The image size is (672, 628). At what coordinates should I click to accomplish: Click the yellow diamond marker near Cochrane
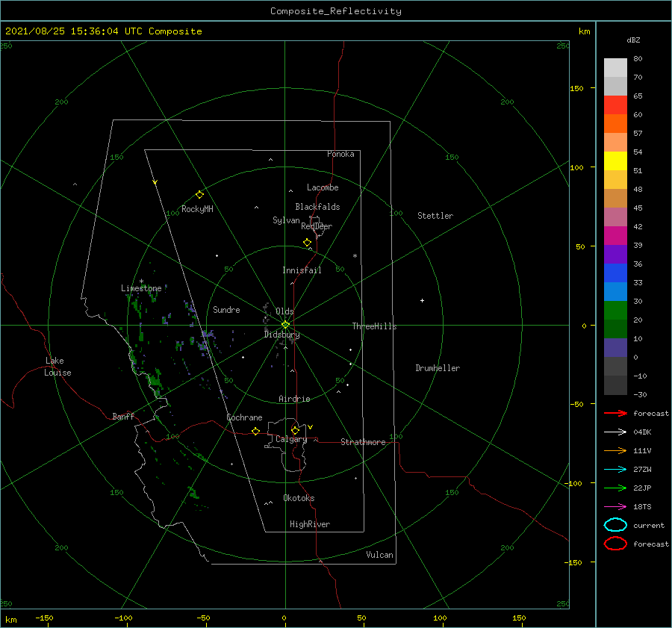tap(256, 431)
